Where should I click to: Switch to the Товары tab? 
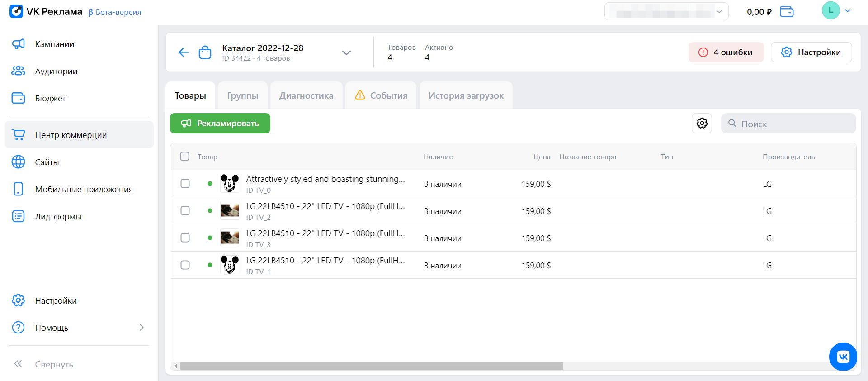pos(190,95)
